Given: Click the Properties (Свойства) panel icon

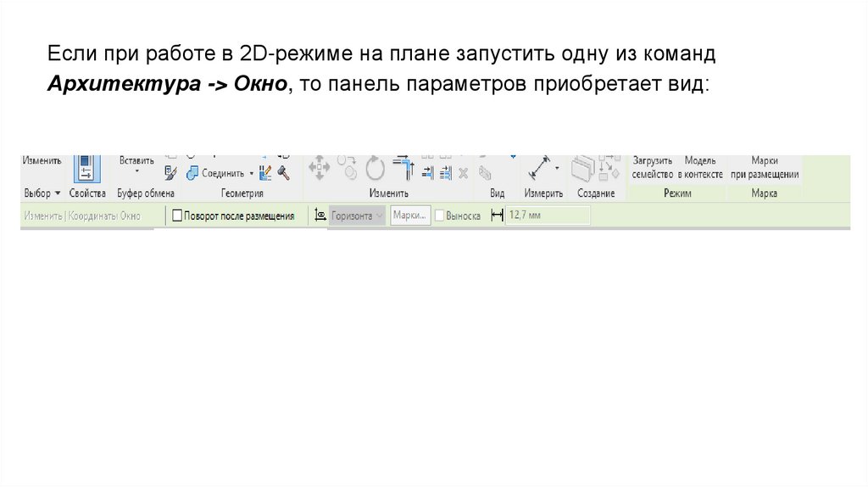Looking at the screenshot, I should click(x=87, y=169).
